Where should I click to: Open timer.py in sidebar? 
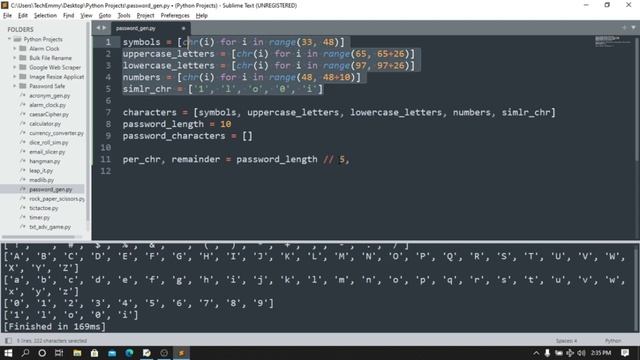pyautogui.click(x=40, y=218)
